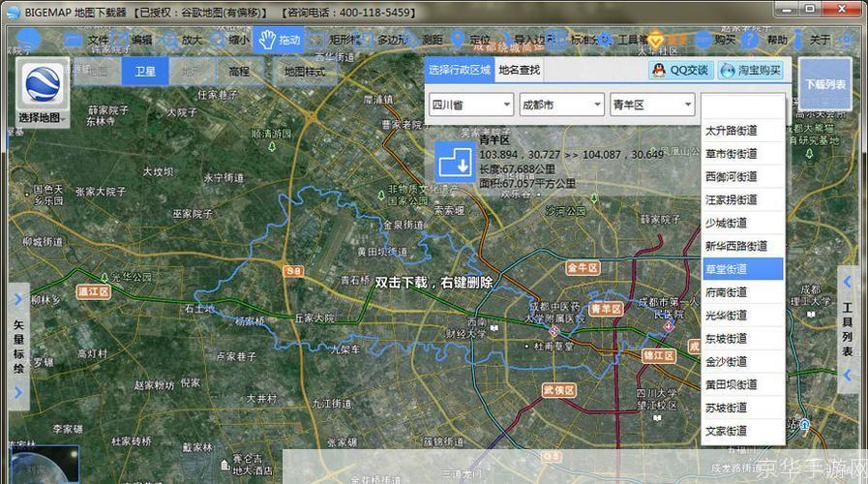Screen dimensions: 868x484
Task: Choose 草市街街道 from the list
Action: [742, 154]
